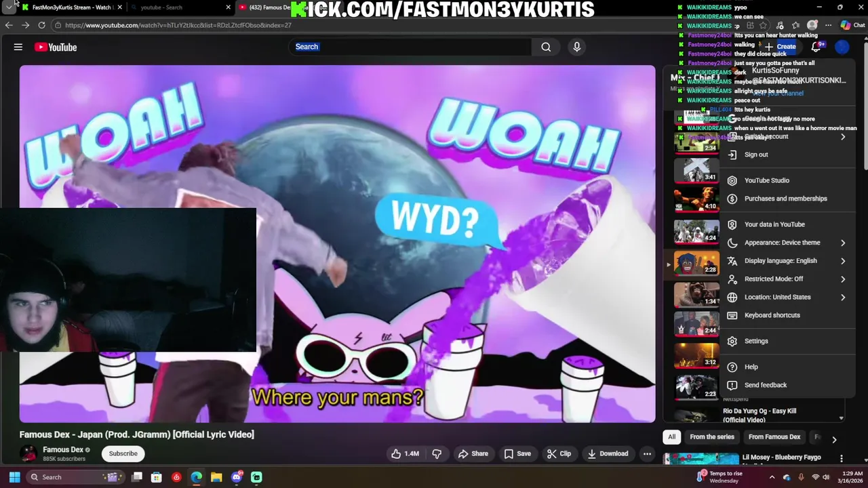Click the playlist panel down arrow
Screen dimensions: 868x488
[x=842, y=418]
